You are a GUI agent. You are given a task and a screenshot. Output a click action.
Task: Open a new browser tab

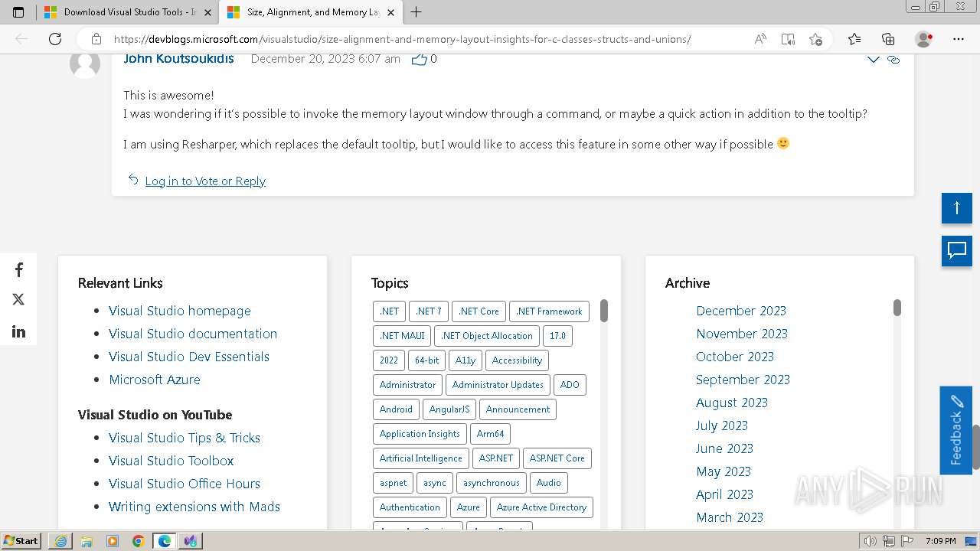tap(416, 12)
